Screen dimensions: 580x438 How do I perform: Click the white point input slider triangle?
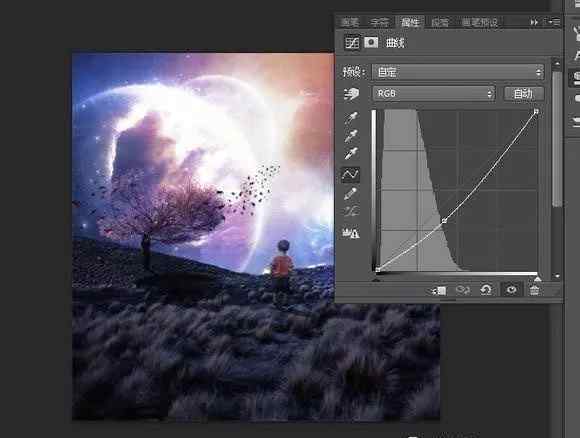click(537, 278)
